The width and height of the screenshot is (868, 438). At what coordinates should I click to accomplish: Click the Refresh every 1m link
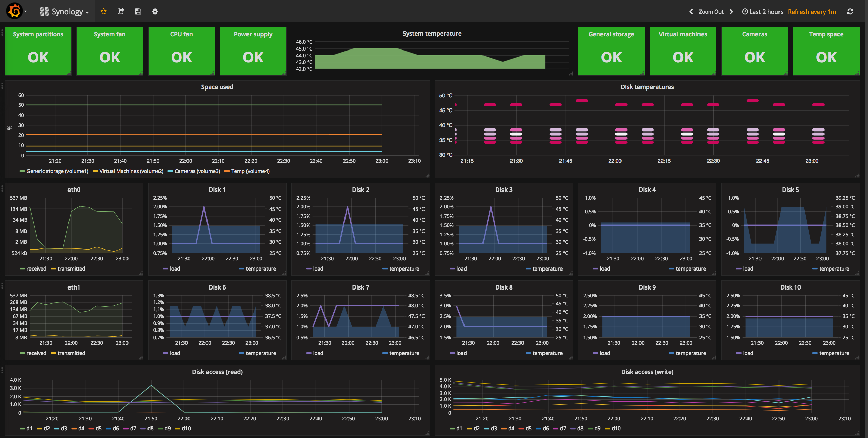pyautogui.click(x=812, y=12)
